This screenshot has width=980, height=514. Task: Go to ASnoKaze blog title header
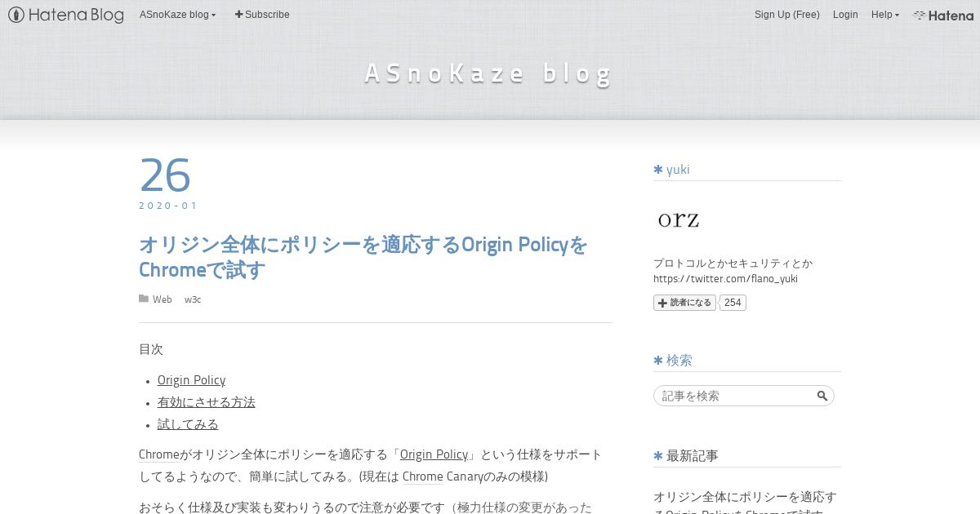tap(488, 73)
